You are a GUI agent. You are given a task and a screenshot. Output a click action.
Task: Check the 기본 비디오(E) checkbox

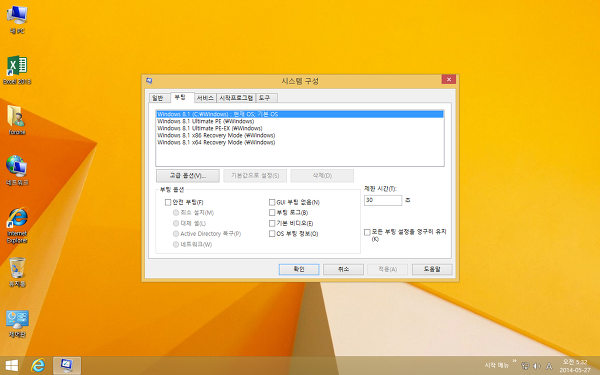point(272,223)
